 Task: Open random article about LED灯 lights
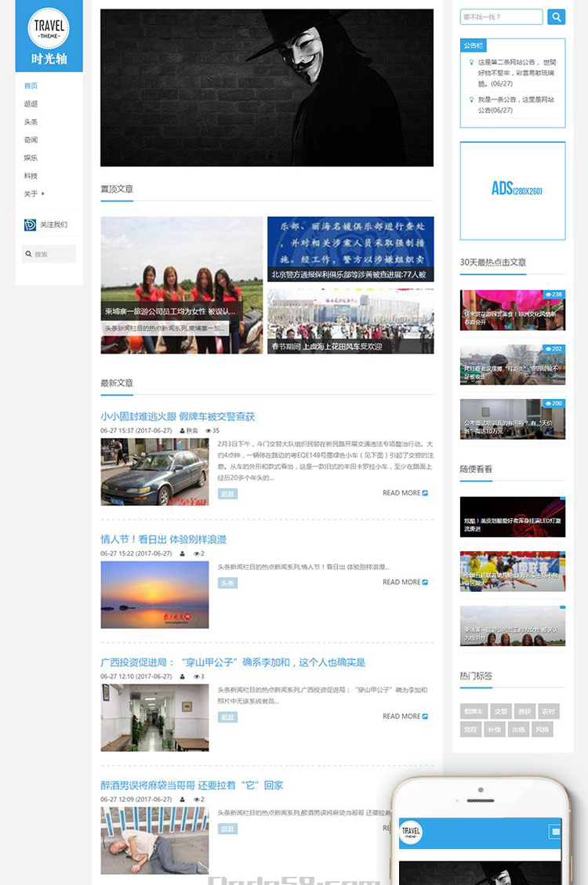(513, 517)
